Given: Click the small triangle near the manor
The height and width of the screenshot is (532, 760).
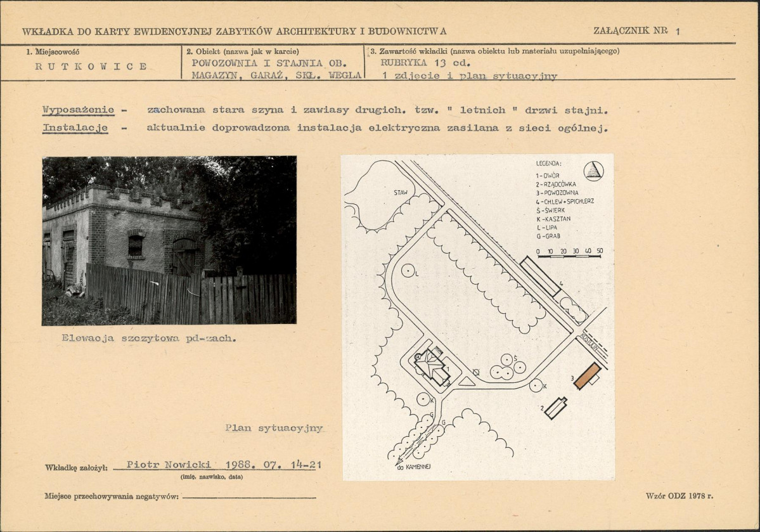Looking at the screenshot, I should [x=465, y=381].
